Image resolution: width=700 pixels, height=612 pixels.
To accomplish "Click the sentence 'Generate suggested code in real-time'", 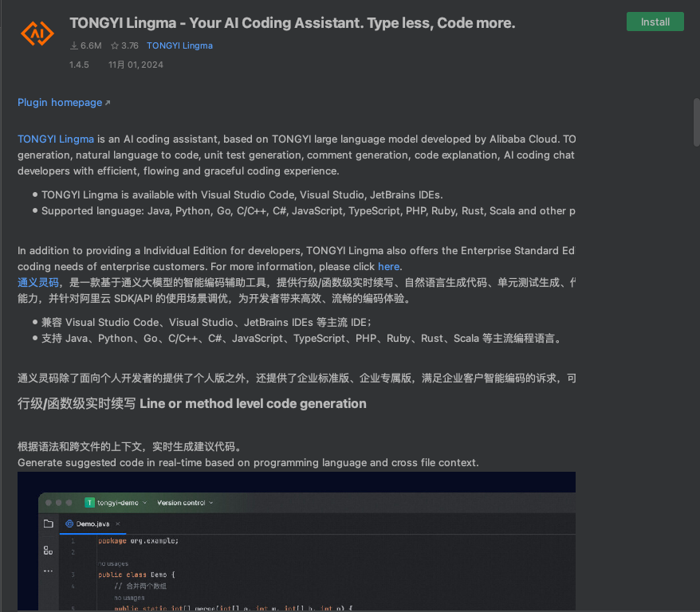I will (x=248, y=462).
